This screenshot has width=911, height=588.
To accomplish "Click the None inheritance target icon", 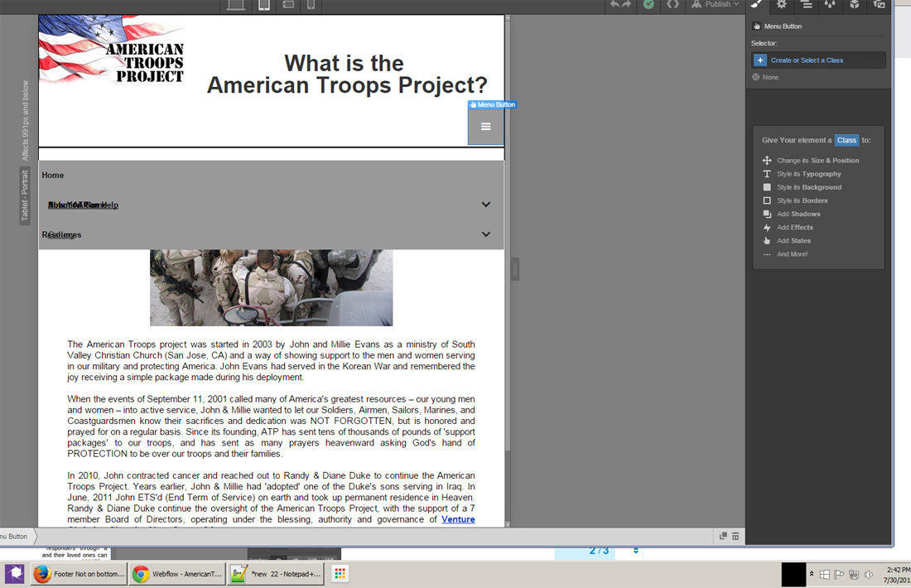I will 756,77.
